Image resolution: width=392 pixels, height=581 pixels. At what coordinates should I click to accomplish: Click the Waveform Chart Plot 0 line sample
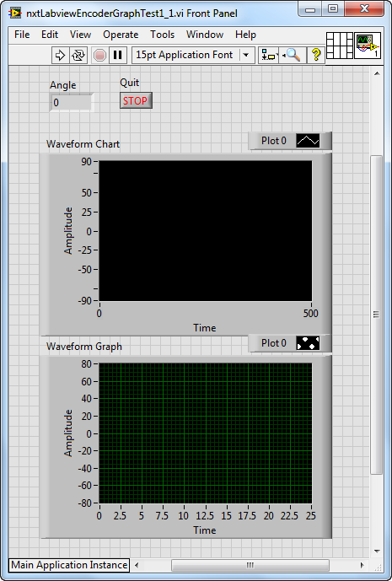coord(308,141)
